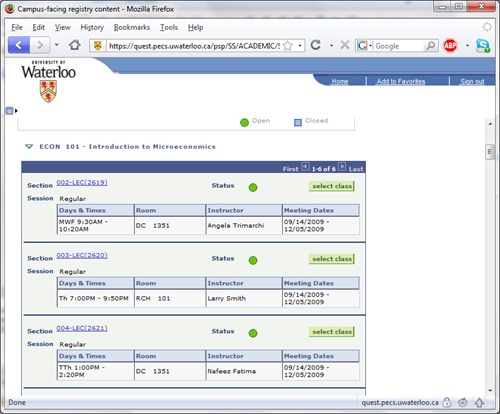Open section 004-LEC(2621) link
The height and width of the screenshot is (414, 500).
point(82,328)
